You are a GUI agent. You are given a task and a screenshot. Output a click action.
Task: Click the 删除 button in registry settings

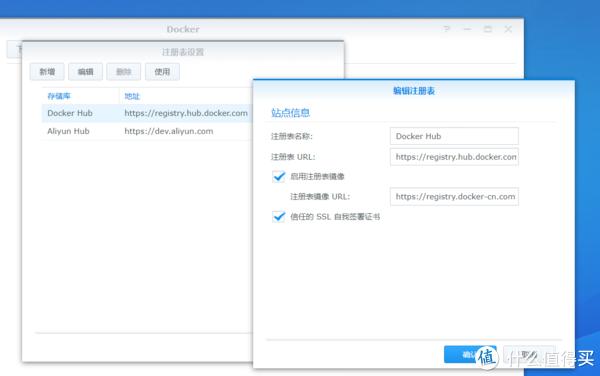[x=124, y=72]
